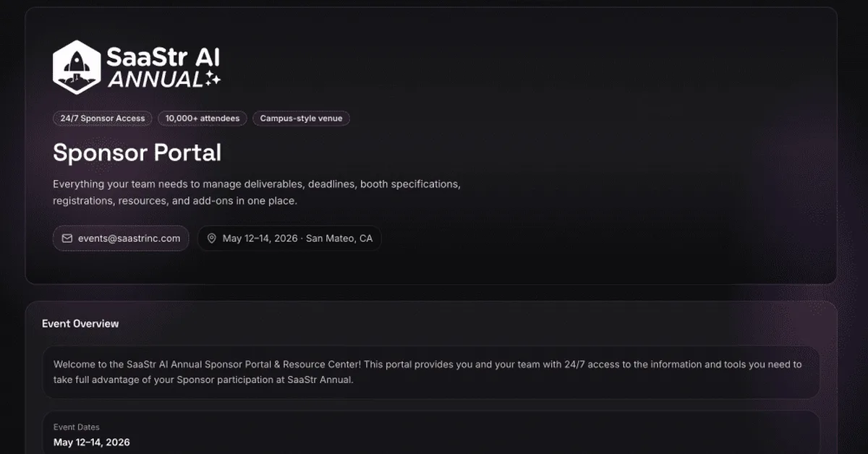Click the "Event Overview" section heading
Image resolution: width=868 pixels, height=454 pixels.
pyautogui.click(x=80, y=324)
